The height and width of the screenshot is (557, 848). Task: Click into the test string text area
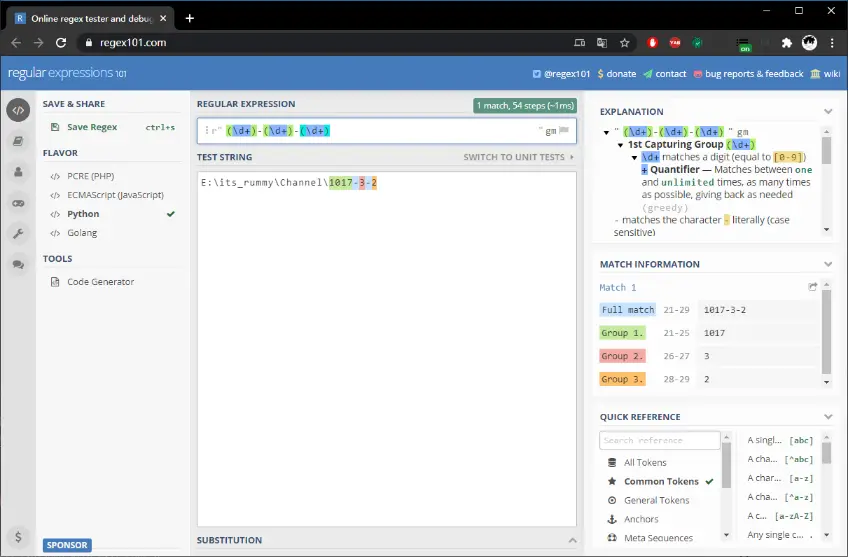point(387,349)
